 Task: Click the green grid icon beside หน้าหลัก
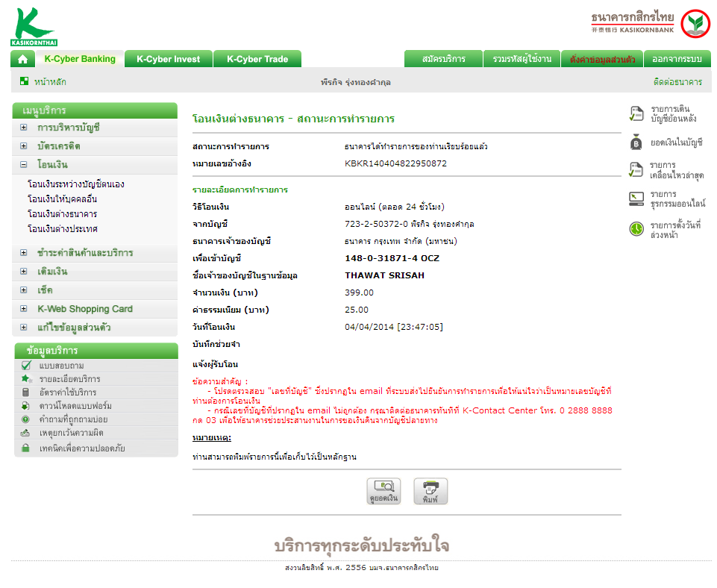[x=24, y=81]
